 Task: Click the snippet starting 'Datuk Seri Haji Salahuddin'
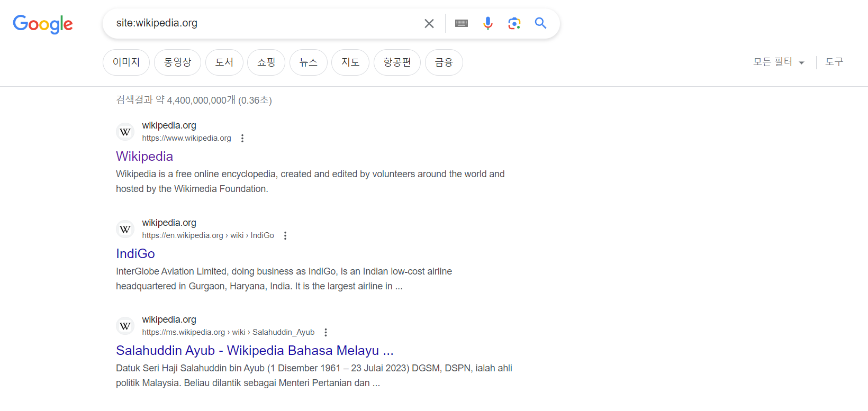(314, 376)
